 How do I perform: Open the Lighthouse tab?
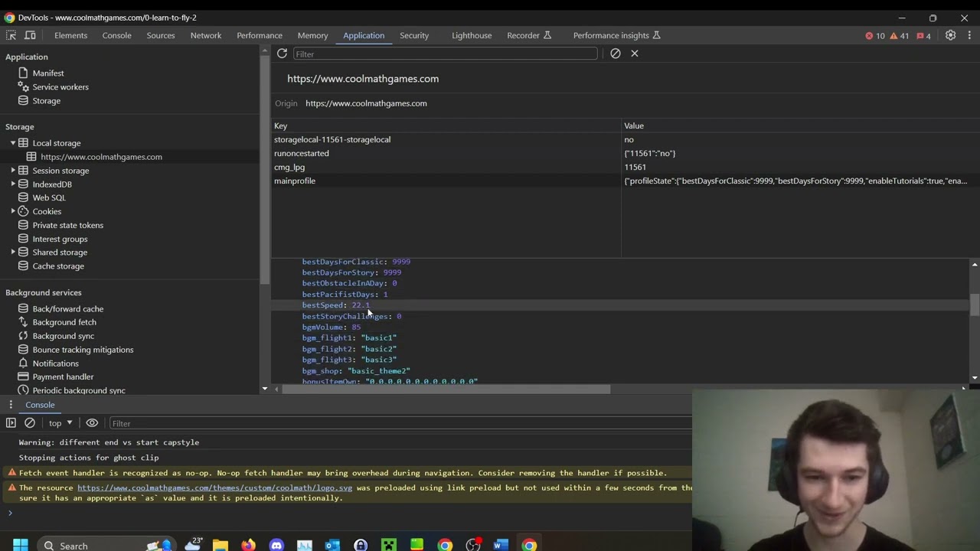pos(472,35)
